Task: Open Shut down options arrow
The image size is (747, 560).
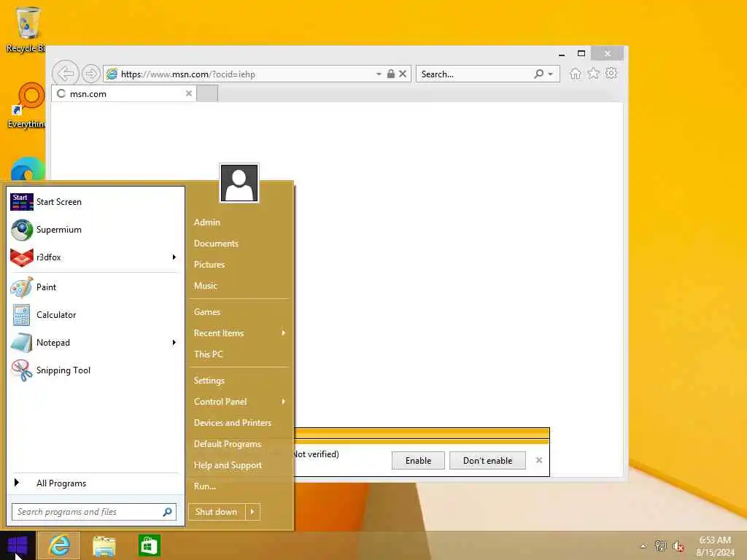Action: tap(252, 512)
